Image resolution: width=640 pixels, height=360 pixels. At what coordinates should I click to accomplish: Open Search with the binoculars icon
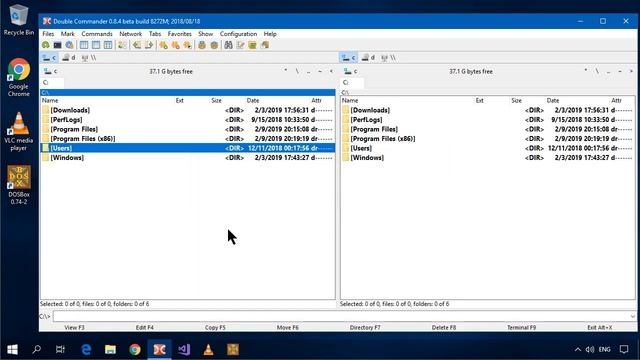[229, 45]
